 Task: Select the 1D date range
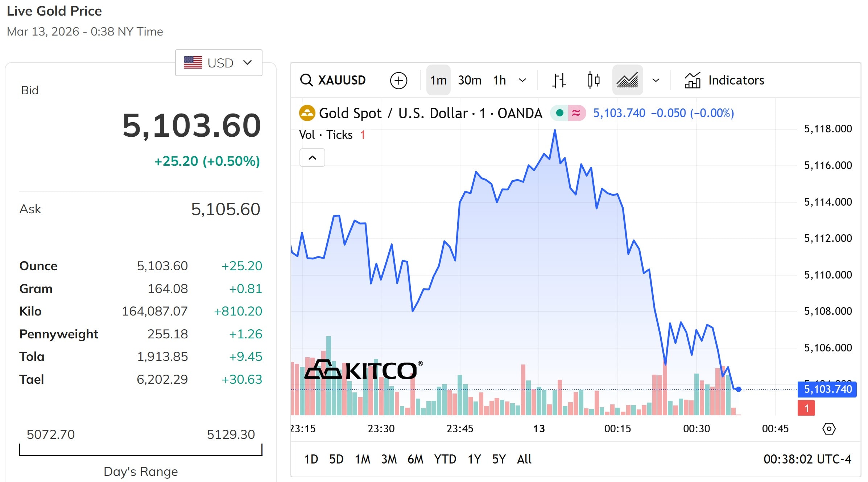[x=311, y=459]
